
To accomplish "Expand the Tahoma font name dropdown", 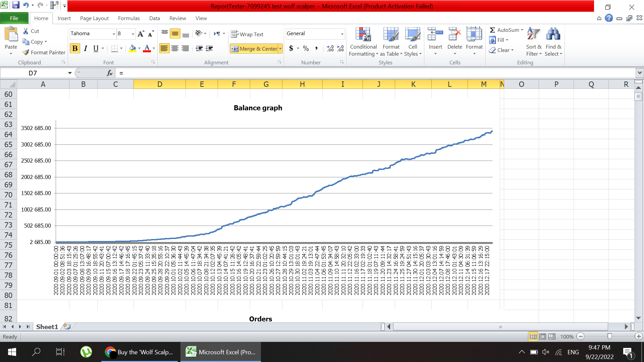I will click(114, 34).
